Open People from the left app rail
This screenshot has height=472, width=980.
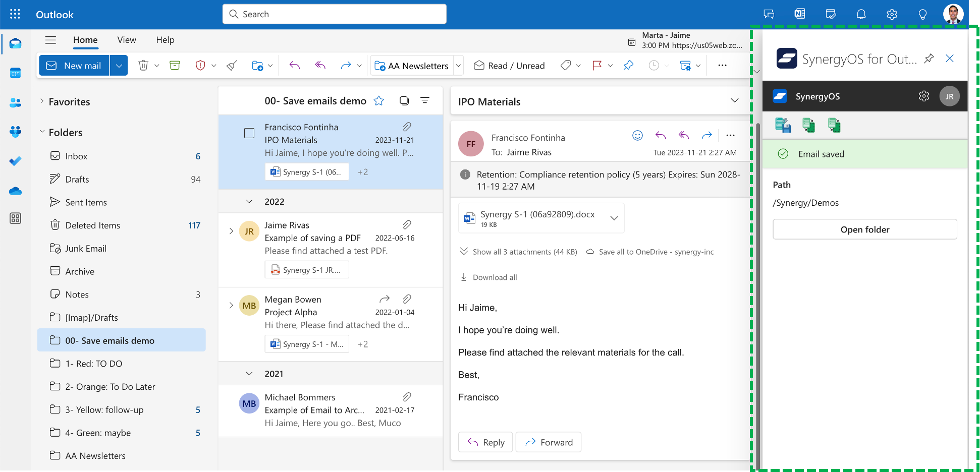(15, 102)
